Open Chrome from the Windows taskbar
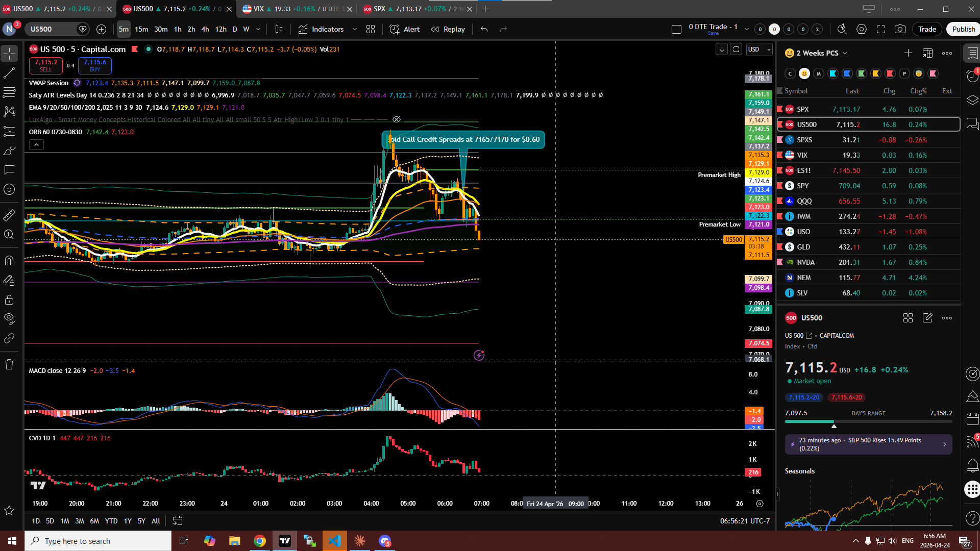 pyautogui.click(x=260, y=541)
